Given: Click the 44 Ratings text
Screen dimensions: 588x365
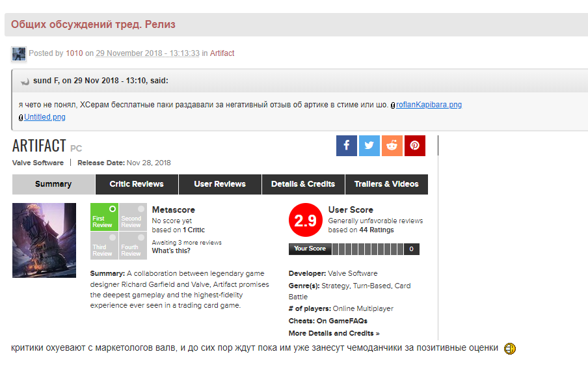Looking at the screenshot, I should tap(377, 230).
